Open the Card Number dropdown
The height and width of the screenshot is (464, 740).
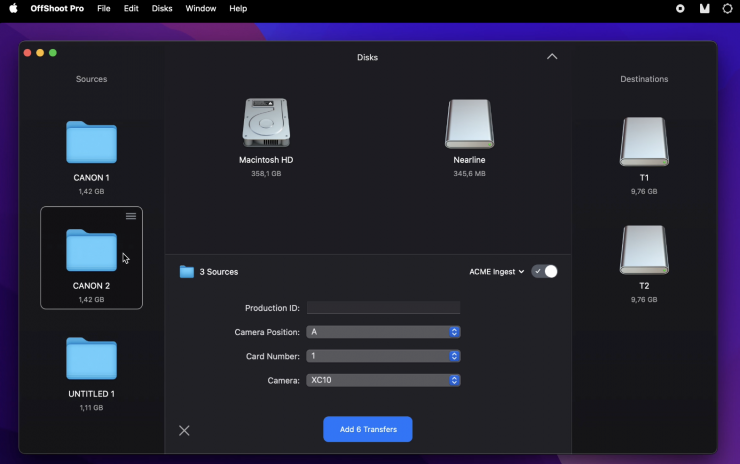click(383, 356)
